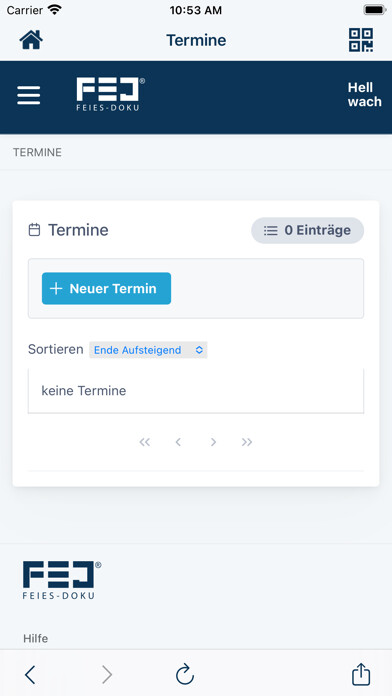Tap the FEIES-DOKU header logo
The height and width of the screenshot is (696, 392).
[x=111, y=95]
